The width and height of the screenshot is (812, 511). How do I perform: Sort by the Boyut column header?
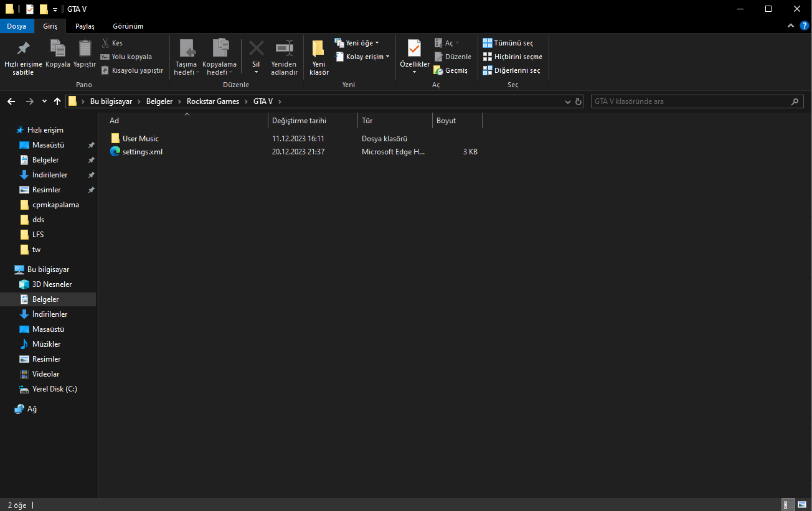tap(458, 121)
